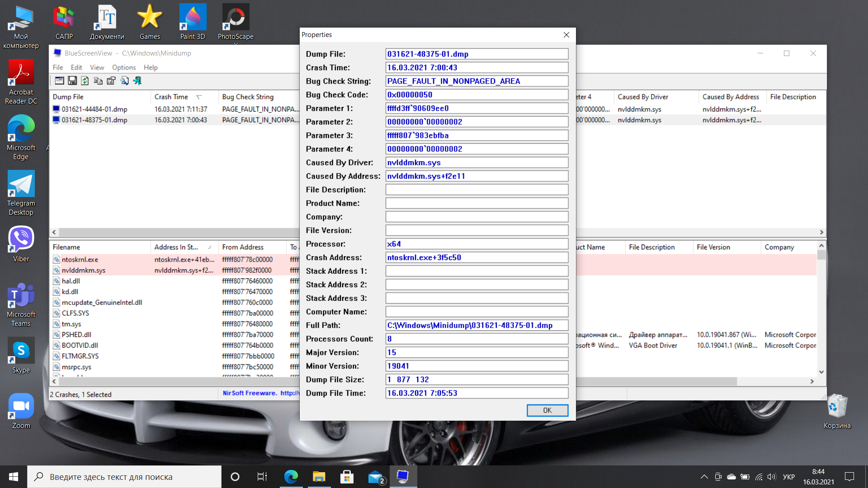Click the volume tray icon
The image size is (868, 488).
tap(772, 477)
